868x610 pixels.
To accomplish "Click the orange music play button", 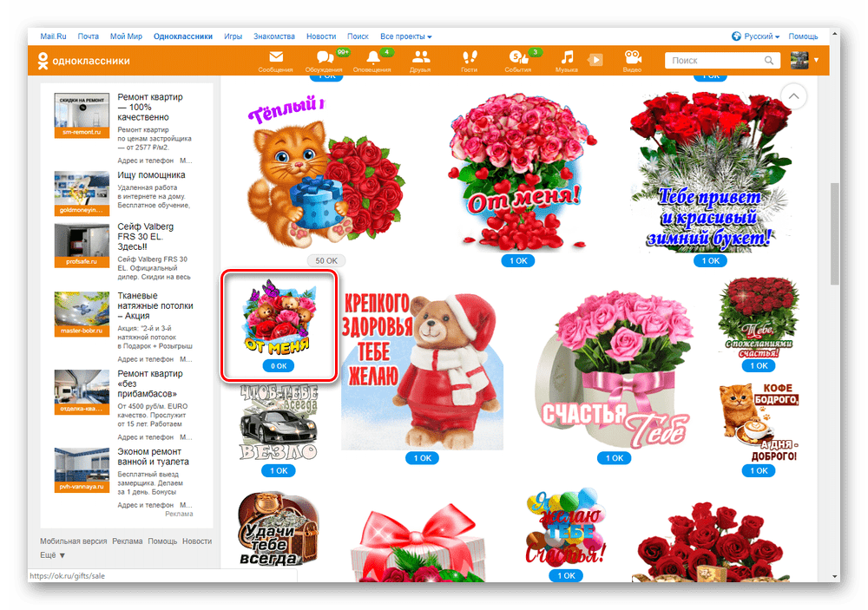I will [x=595, y=59].
